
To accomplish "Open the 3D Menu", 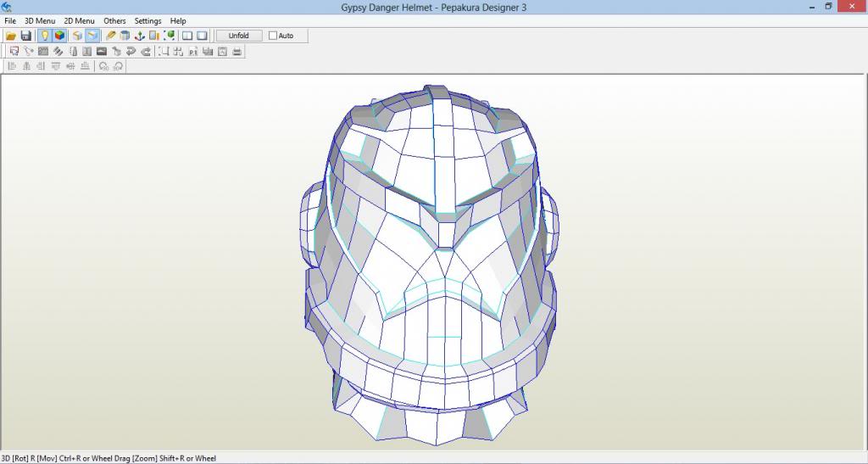I will pos(40,20).
